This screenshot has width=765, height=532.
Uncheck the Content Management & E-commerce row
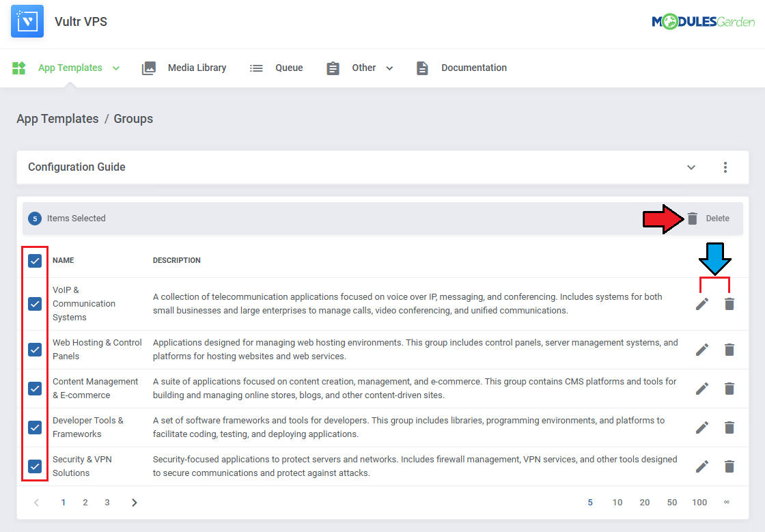click(x=35, y=389)
